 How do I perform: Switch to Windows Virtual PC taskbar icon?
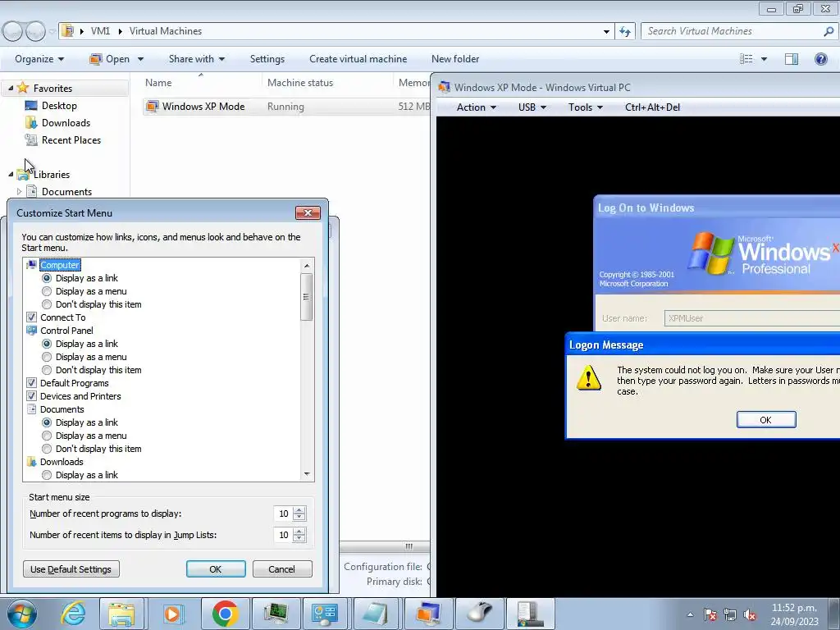(427, 614)
